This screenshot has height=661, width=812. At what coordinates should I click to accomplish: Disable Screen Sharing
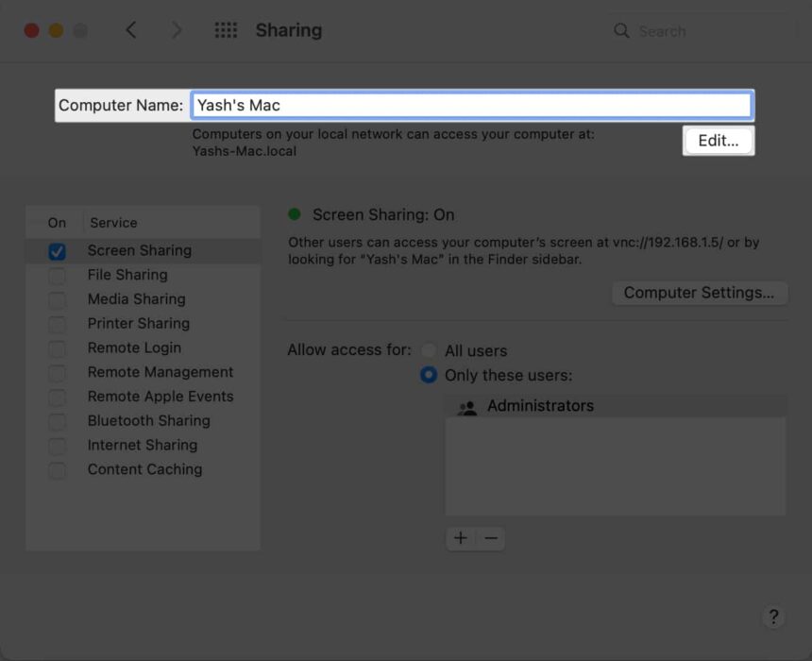pyautogui.click(x=54, y=250)
